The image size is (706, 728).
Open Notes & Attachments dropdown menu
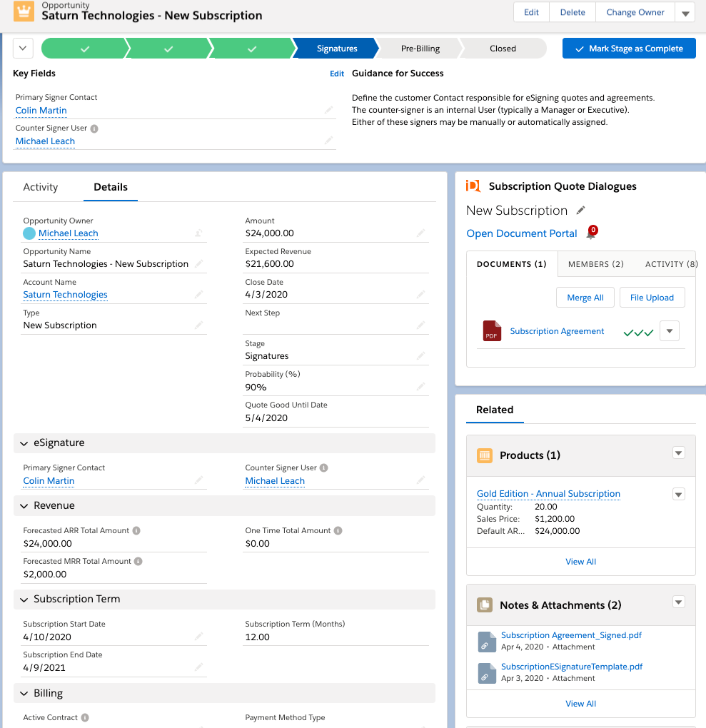(679, 602)
